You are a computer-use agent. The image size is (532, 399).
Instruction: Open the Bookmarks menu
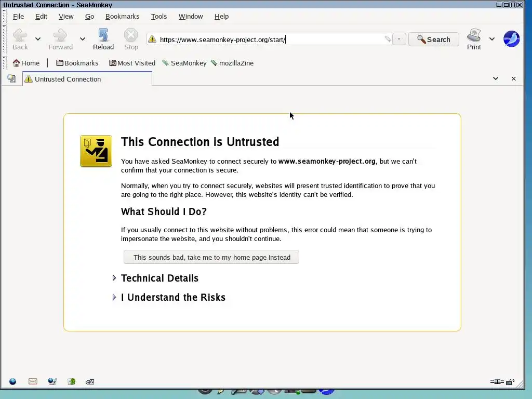pos(122,16)
